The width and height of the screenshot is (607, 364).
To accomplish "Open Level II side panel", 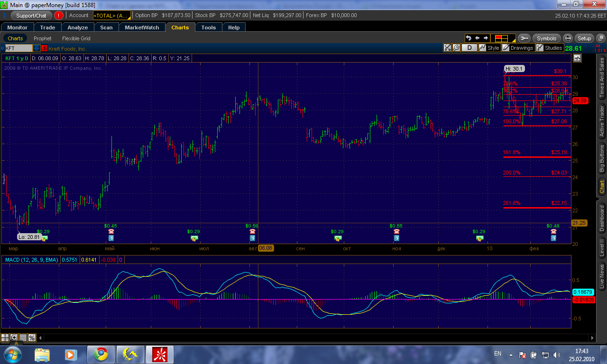I will (x=602, y=248).
